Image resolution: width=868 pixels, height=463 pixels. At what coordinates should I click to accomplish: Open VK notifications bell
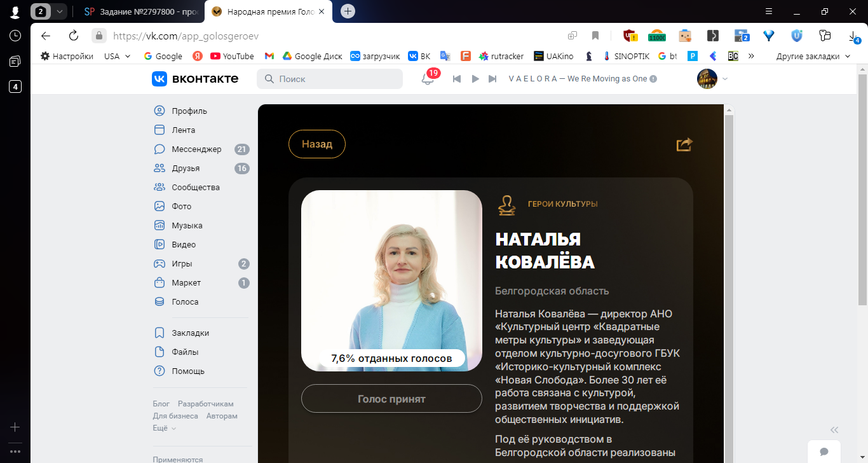pos(428,79)
